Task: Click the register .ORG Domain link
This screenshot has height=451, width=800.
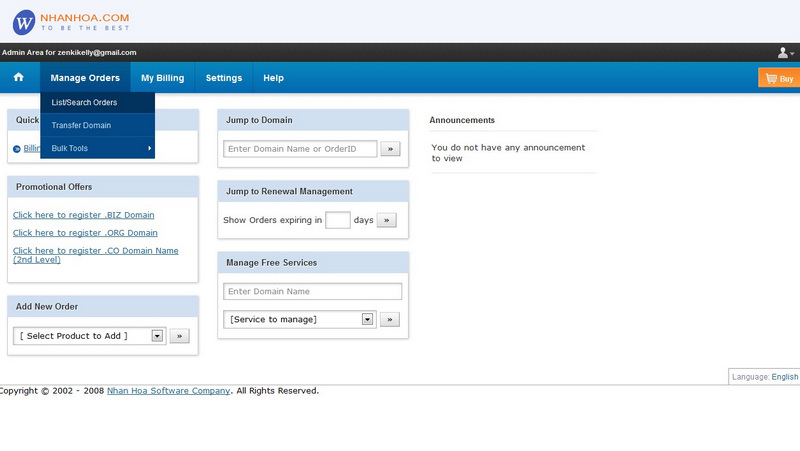Action: tap(85, 233)
